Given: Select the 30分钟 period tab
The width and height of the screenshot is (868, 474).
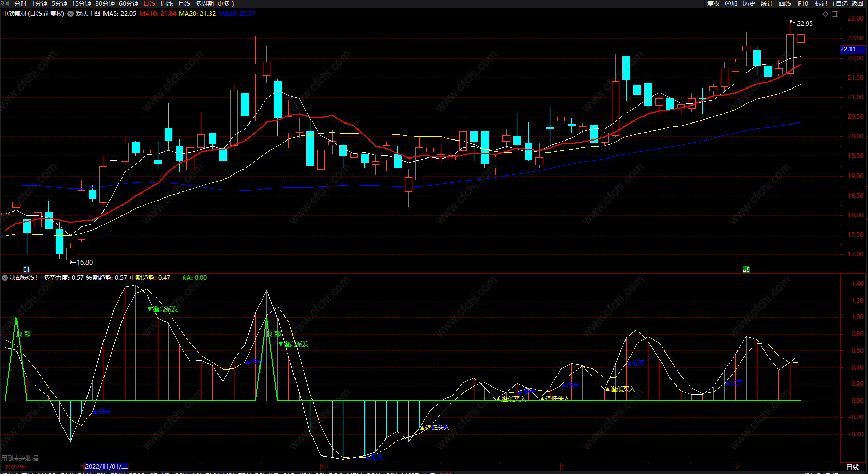Looking at the screenshot, I should pos(105,4).
